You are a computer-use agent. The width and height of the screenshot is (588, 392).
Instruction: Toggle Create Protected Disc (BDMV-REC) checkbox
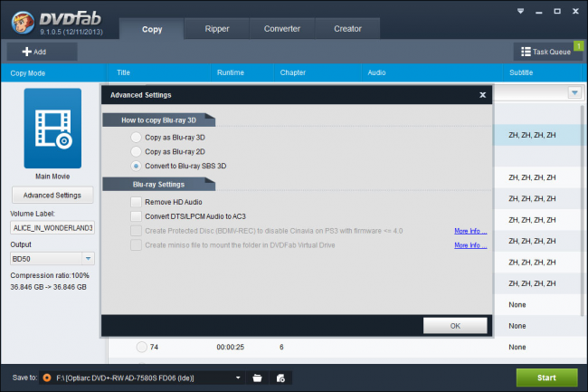(136, 231)
